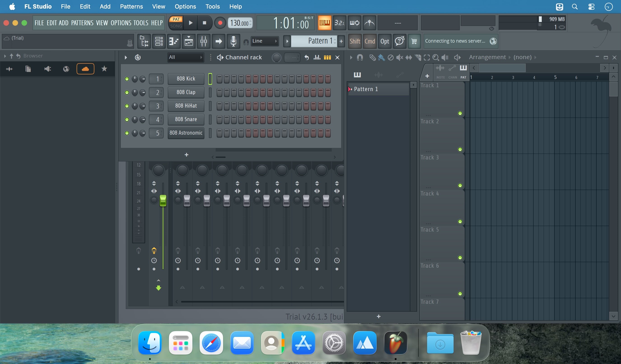
Task: Select the Playlist zoom tool
Action: (436, 57)
